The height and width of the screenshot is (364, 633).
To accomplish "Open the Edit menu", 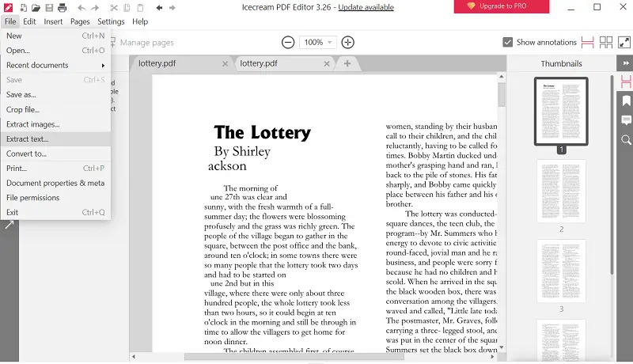I will (x=29, y=22).
